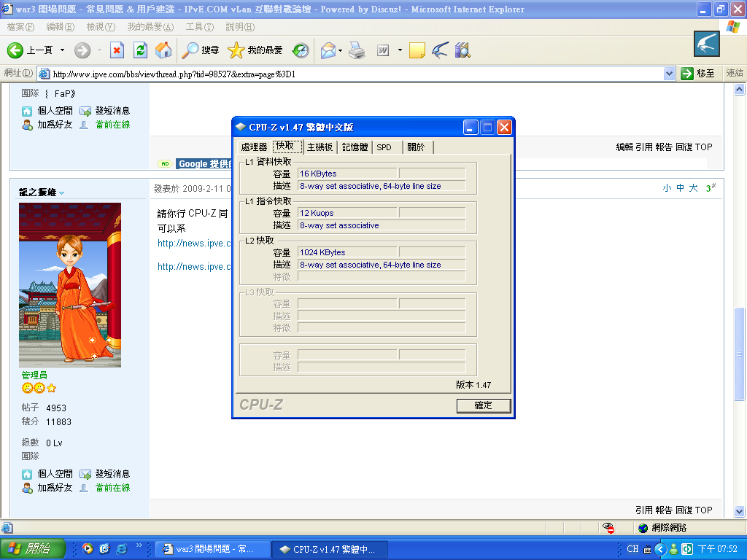Expand the Back button history arrow
This screenshot has height=560, width=747.
point(62,50)
